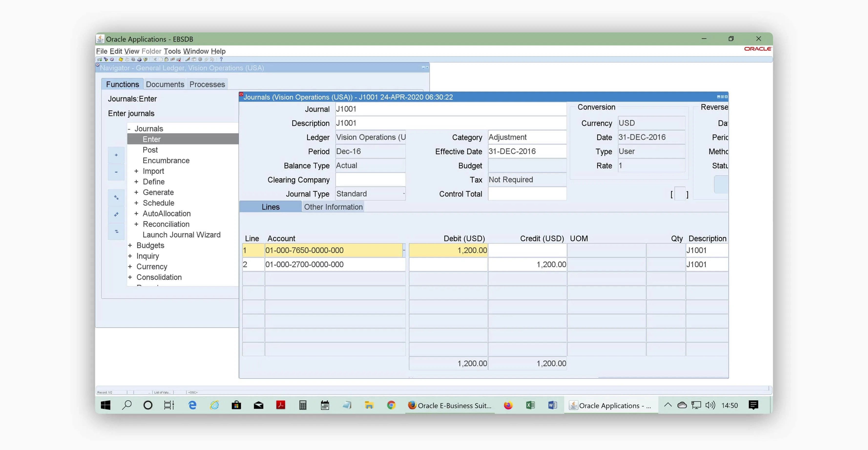Click the Account list of values button

click(404, 250)
